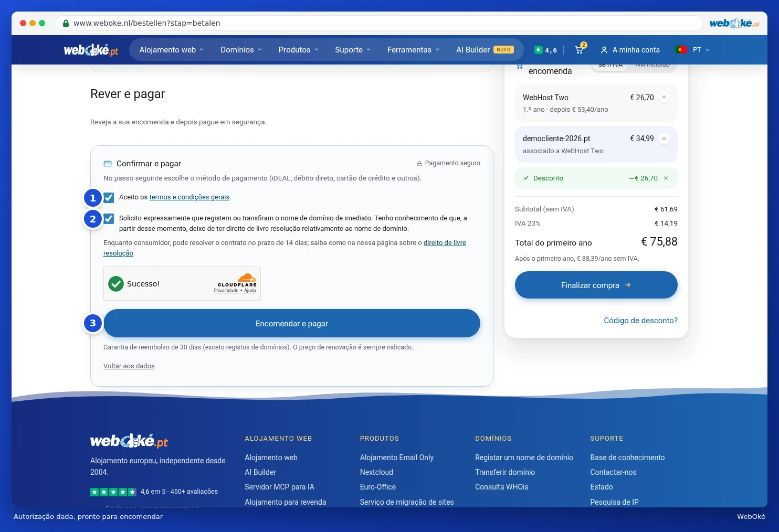
Task: Click the Cloudflare logo in the captcha
Action: 237,279
